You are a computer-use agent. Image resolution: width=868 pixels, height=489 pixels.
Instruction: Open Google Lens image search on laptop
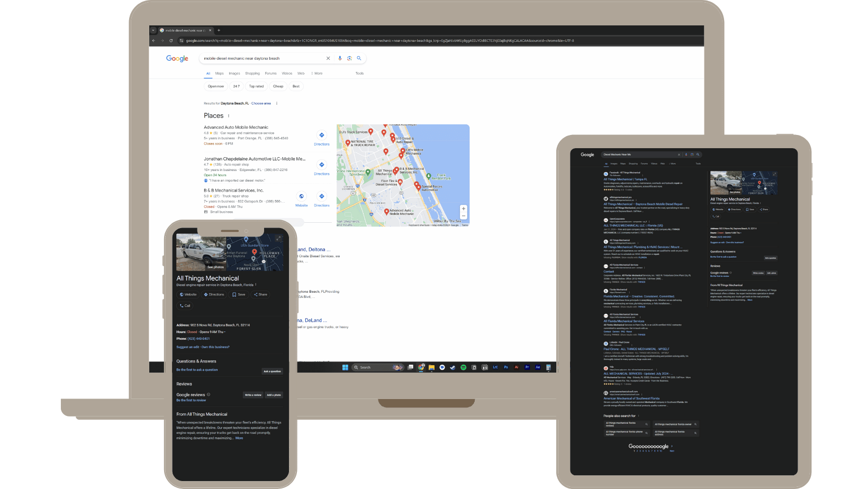pyautogui.click(x=349, y=58)
